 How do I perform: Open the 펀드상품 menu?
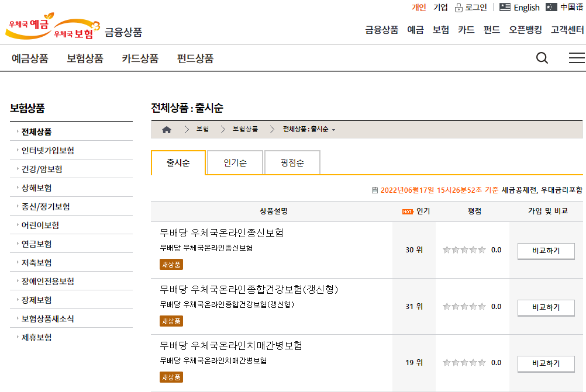195,58
